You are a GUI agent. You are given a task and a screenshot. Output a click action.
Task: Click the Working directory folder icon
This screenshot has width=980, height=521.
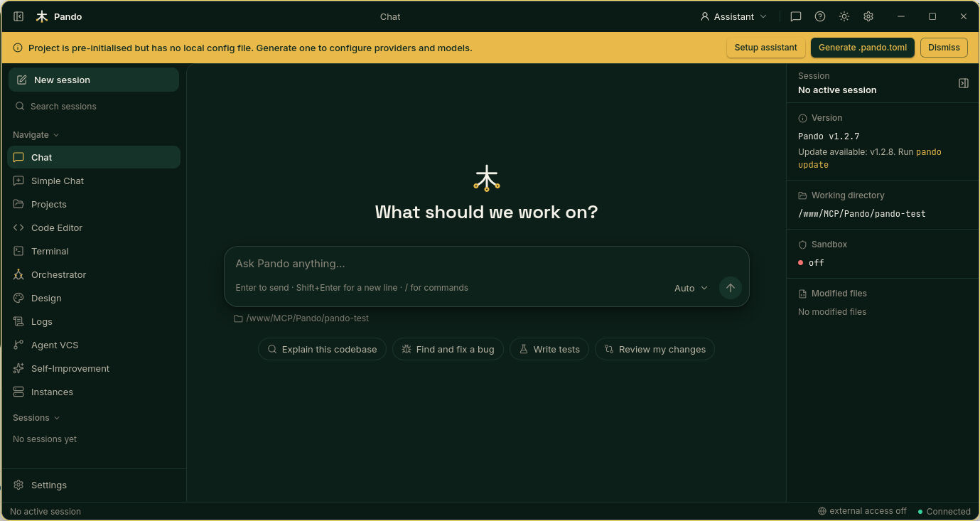[x=802, y=195]
